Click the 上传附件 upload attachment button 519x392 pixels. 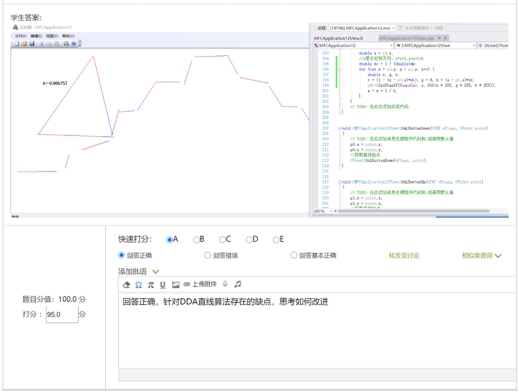tap(200, 284)
